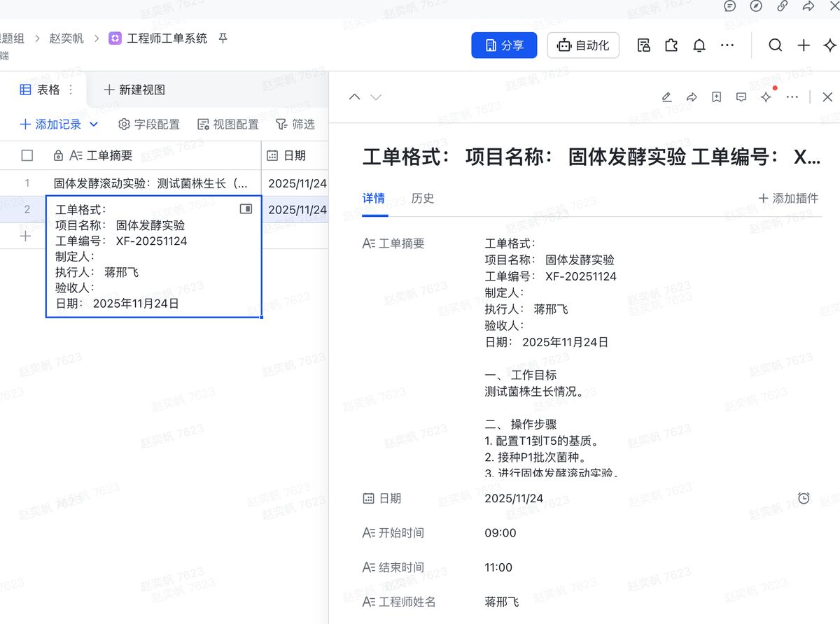
Task: Expand the 添加记录 dropdown arrow
Action: tap(94, 125)
